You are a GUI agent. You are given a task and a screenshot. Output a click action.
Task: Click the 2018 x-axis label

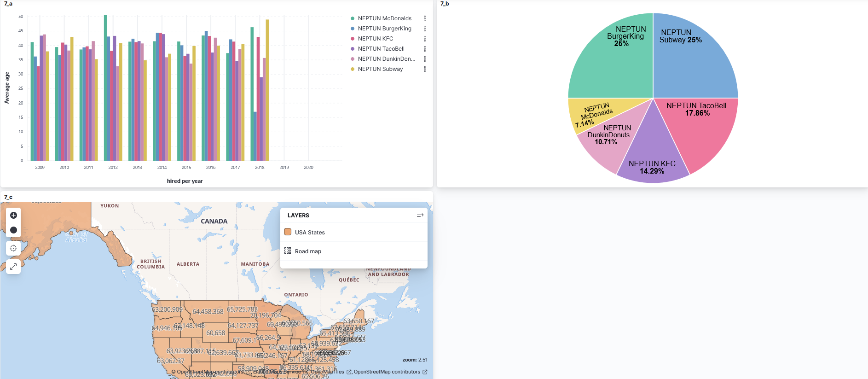(x=260, y=168)
